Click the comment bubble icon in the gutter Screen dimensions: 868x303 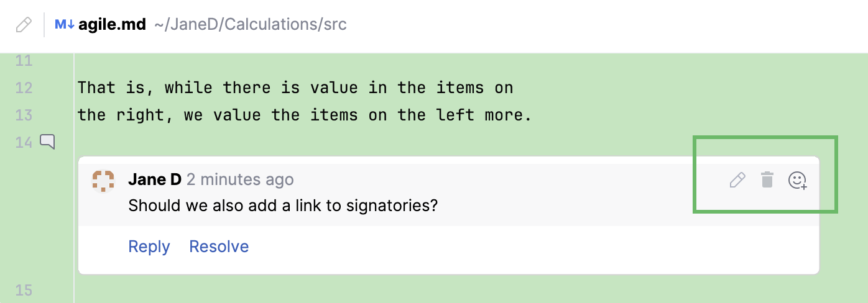[48, 142]
